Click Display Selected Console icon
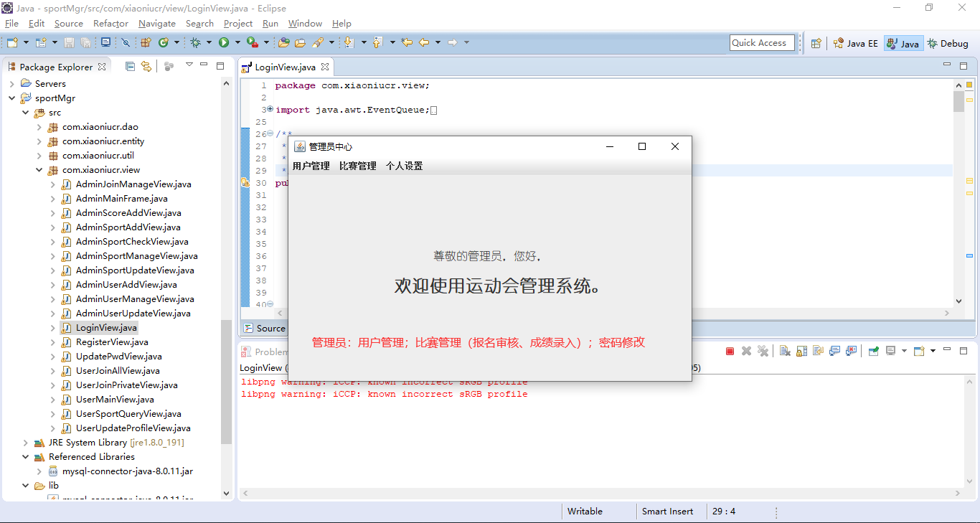The height and width of the screenshot is (523, 980). click(890, 351)
